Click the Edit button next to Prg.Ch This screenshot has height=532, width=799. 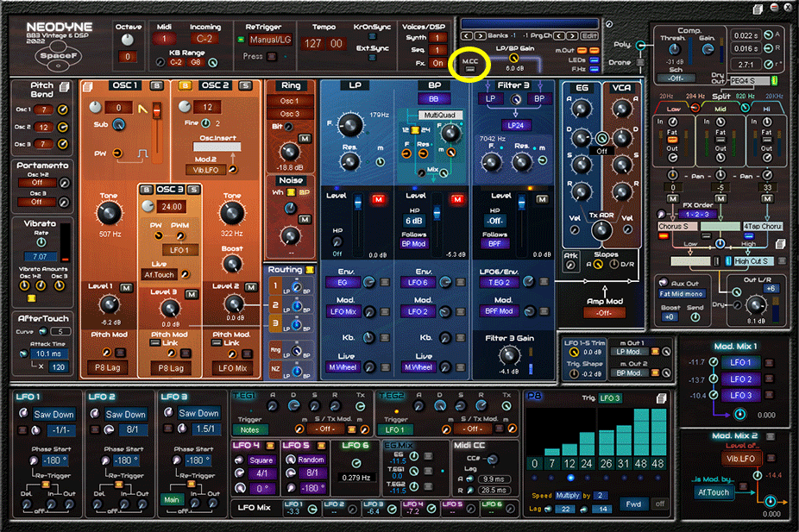pyautogui.click(x=589, y=35)
